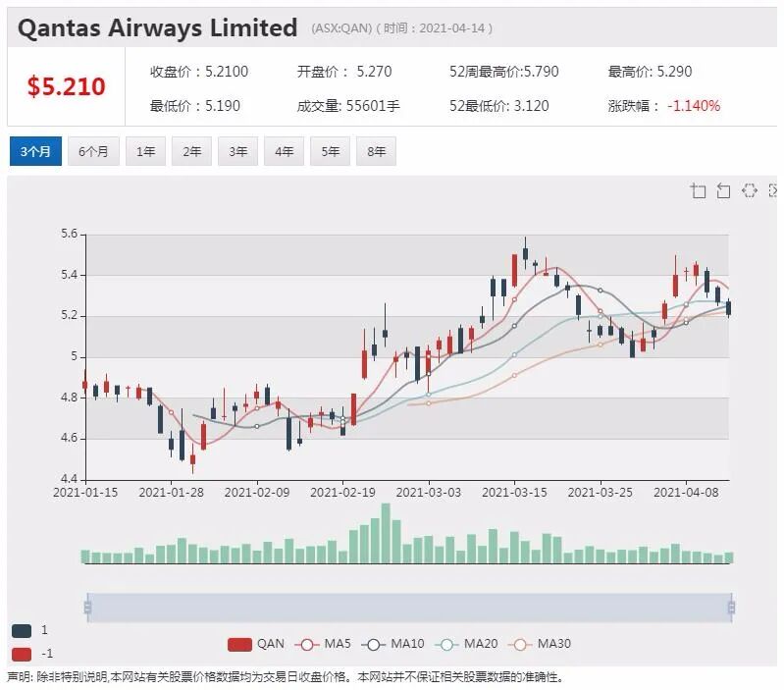
Task: Click the 最高价 5.290 text
Action: 650,72
